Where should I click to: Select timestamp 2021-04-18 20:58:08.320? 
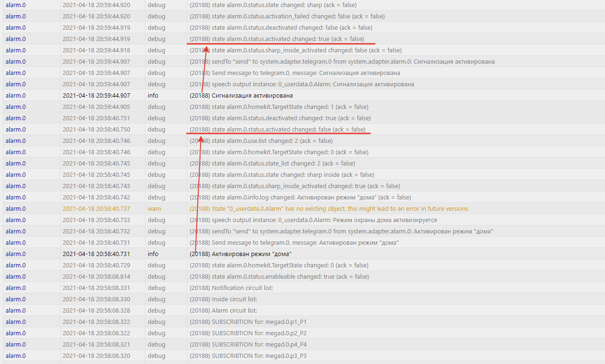coord(96,356)
